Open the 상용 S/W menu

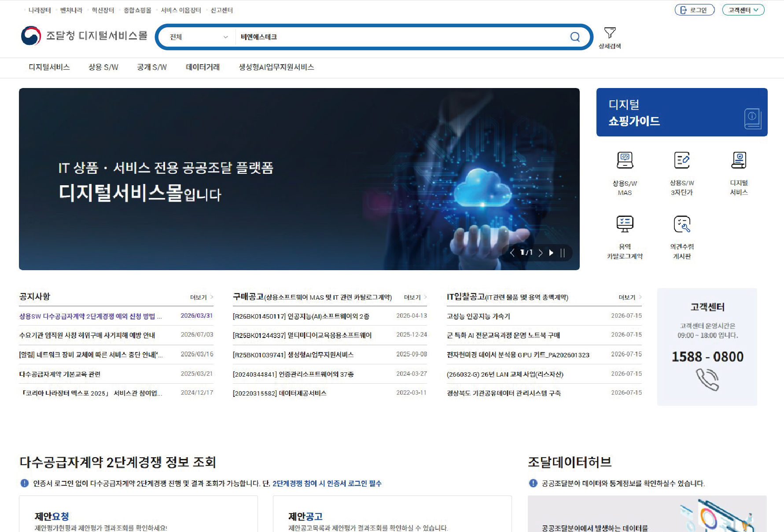[103, 67]
